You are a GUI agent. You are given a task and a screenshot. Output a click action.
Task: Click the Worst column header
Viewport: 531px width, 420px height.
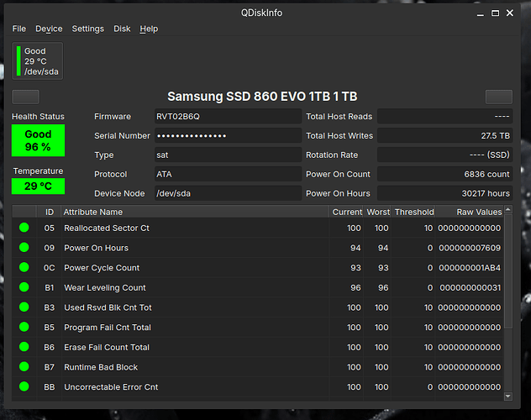(377, 212)
